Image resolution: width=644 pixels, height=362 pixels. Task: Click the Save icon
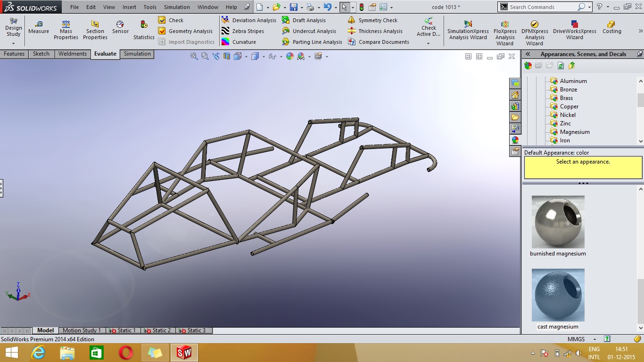(x=294, y=7)
